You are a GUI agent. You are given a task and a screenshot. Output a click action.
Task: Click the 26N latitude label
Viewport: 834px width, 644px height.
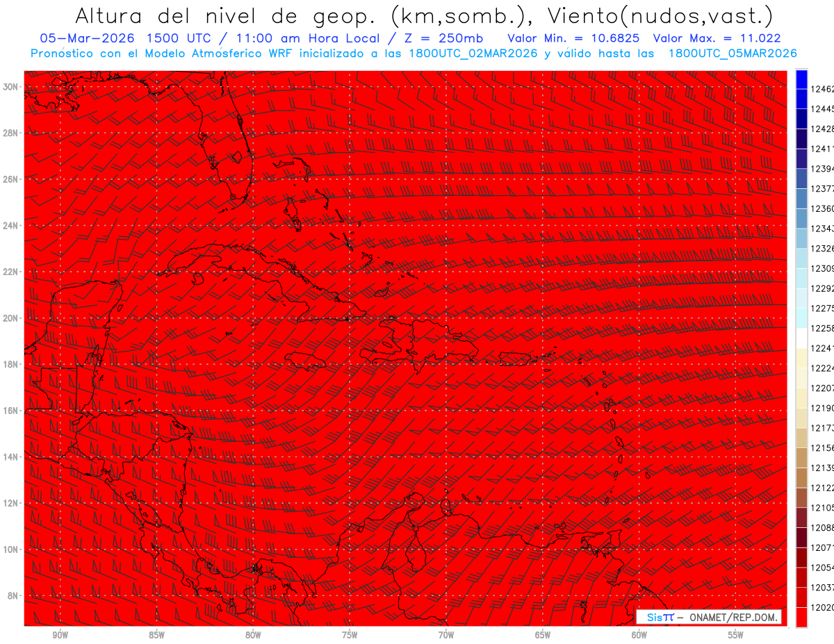[x=10, y=179]
